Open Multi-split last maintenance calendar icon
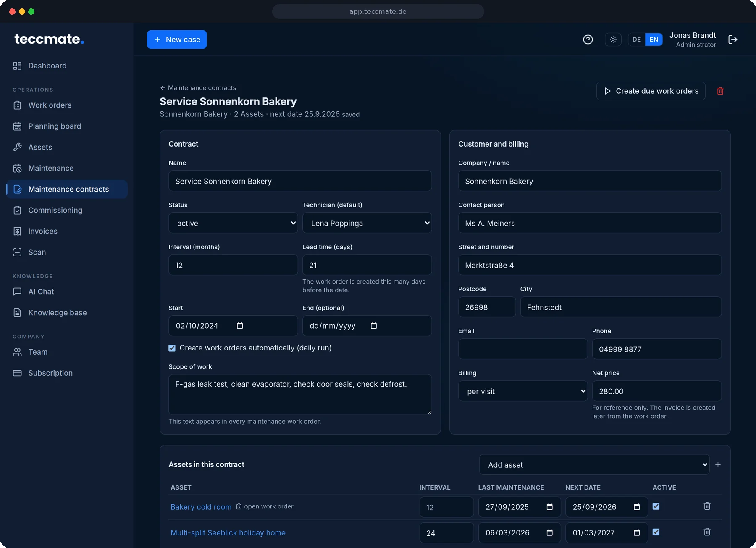 coord(549,533)
